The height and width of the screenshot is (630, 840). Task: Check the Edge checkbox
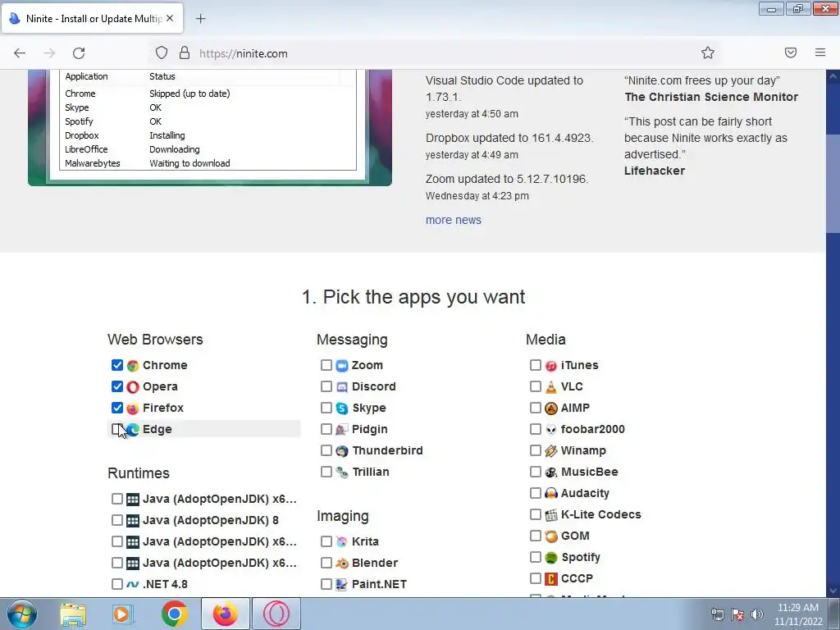coord(116,429)
